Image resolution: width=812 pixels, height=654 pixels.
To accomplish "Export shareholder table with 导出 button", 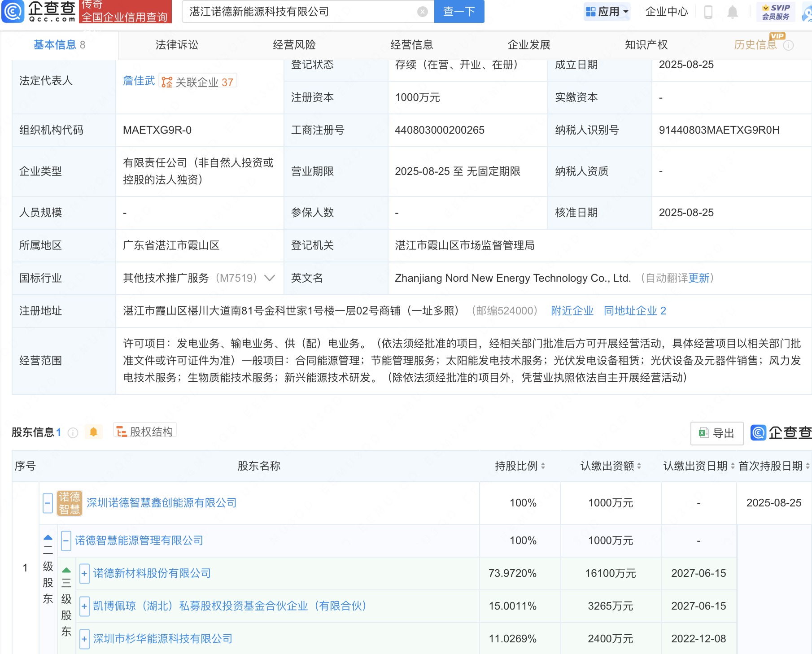I will (x=716, y=433).
